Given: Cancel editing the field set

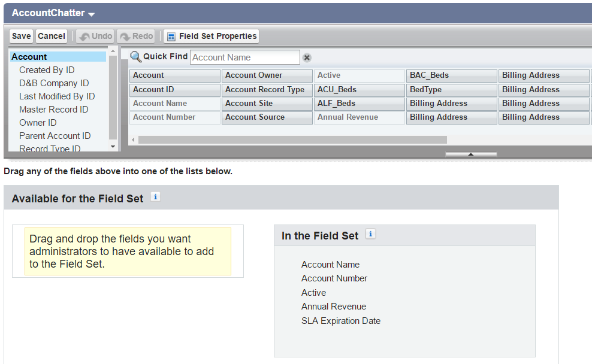Looking at the screenshot, I should (51, 36).
